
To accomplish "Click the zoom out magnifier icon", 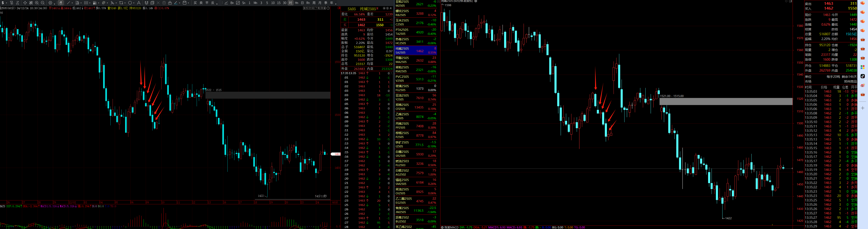I will [42, 3].
